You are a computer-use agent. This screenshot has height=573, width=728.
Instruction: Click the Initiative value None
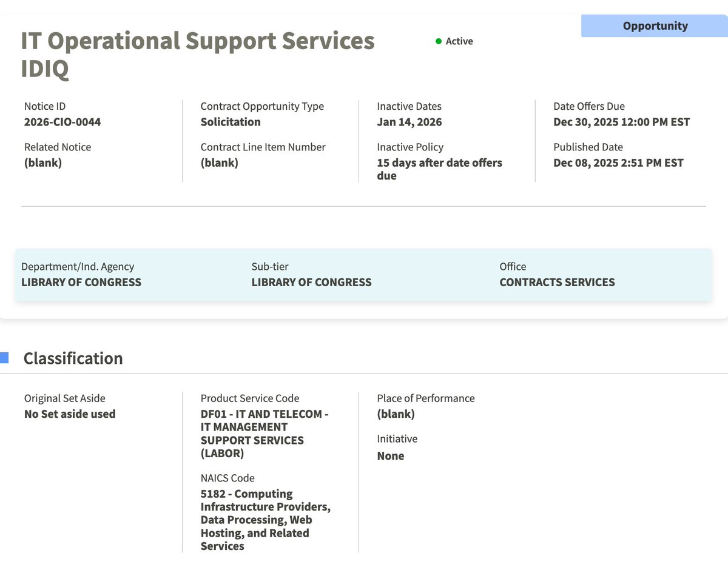[391, 456]
